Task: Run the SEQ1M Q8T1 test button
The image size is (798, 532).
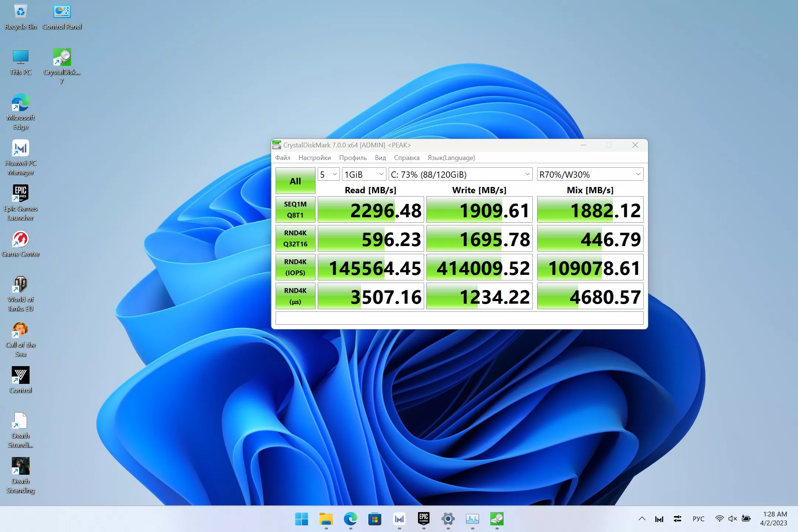Action: click(295, 210)
